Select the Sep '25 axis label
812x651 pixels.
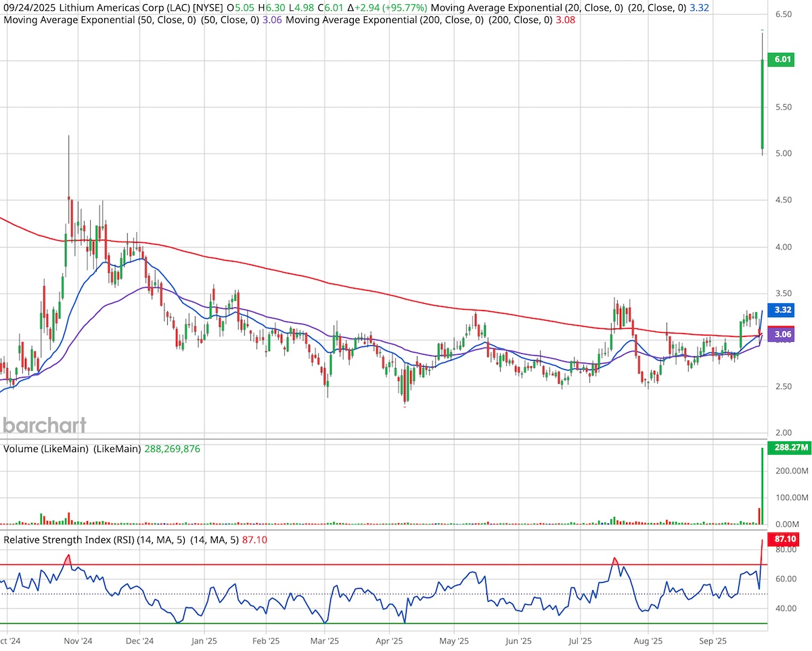point(713,640)
